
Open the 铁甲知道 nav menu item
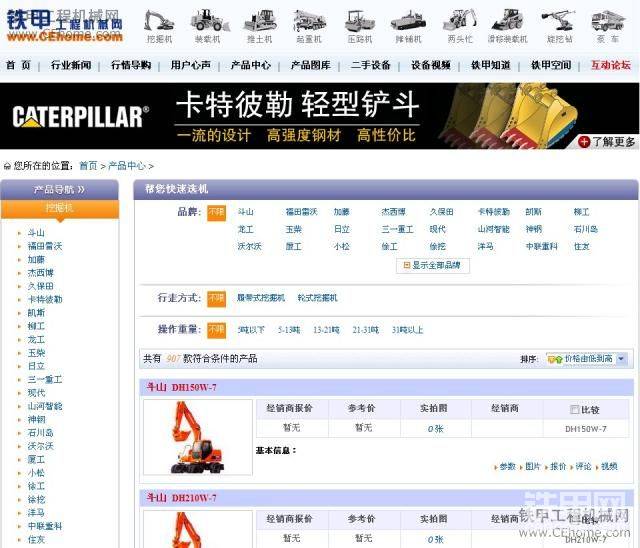coord(491,65)
